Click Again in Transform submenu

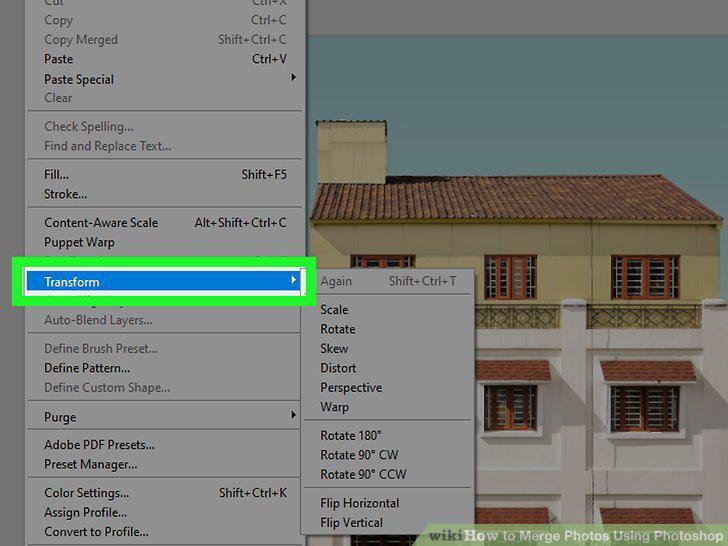[388, 281]
